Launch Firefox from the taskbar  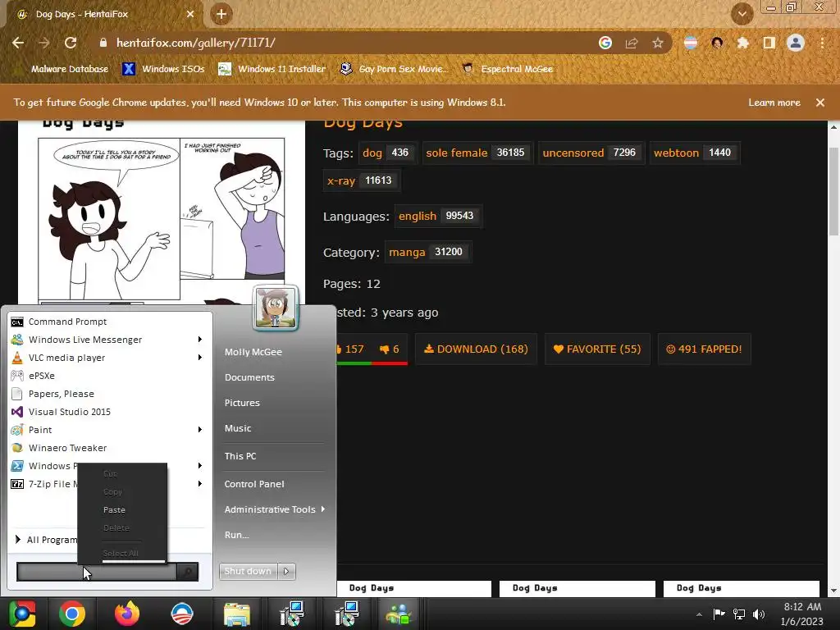pyautogui.click(x=127, y=614)
